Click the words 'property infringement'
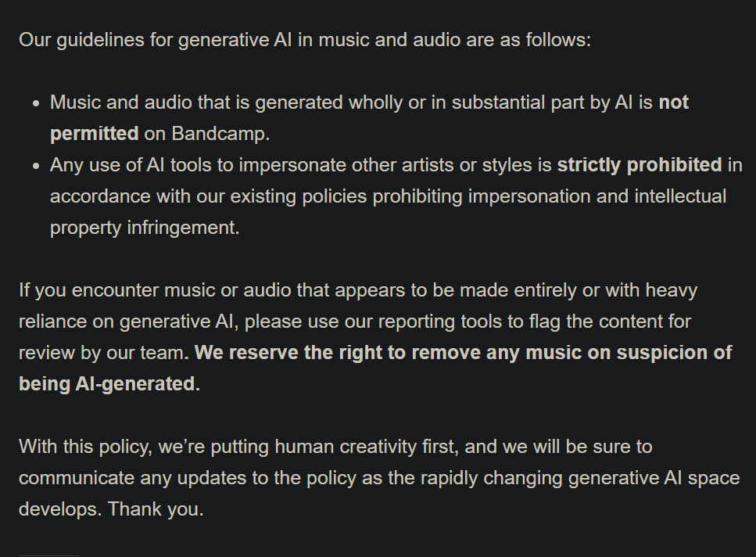 click(x=145, y=228)
